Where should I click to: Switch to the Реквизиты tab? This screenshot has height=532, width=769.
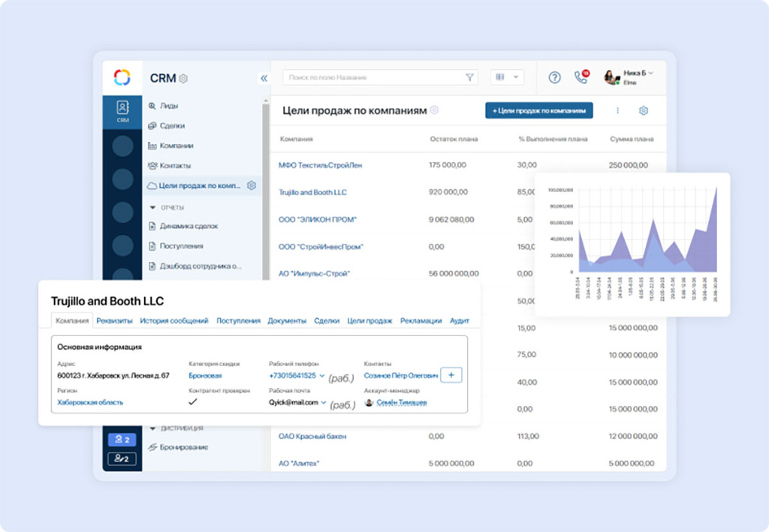pyautogui.click(x=114, y=321)
